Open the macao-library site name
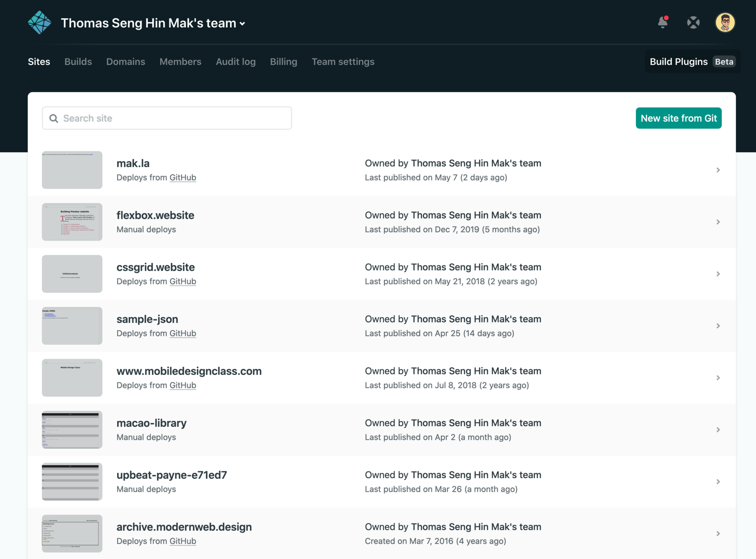This screenshot has height=559, width=756. (x=152, y=423)
